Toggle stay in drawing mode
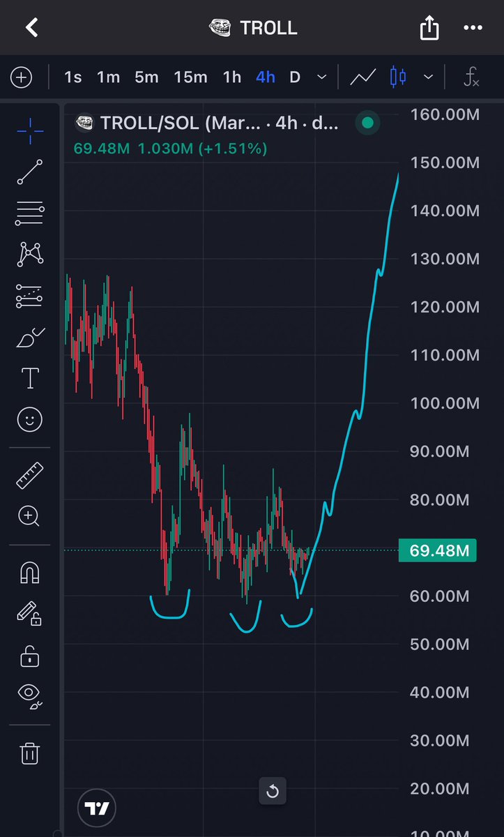The image size is (504, 837). pyautogui.click(x=29, y=614)
